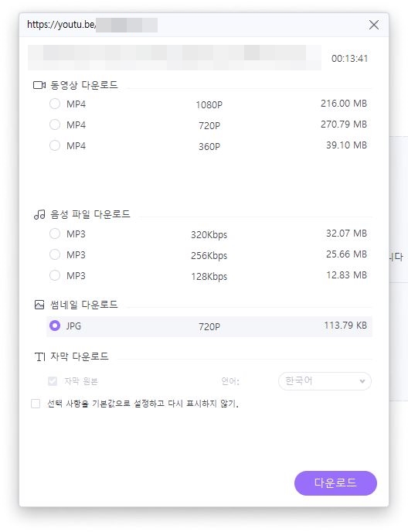Click the 360P resolution label
The image size is (408, 532).
pos(209,147)
